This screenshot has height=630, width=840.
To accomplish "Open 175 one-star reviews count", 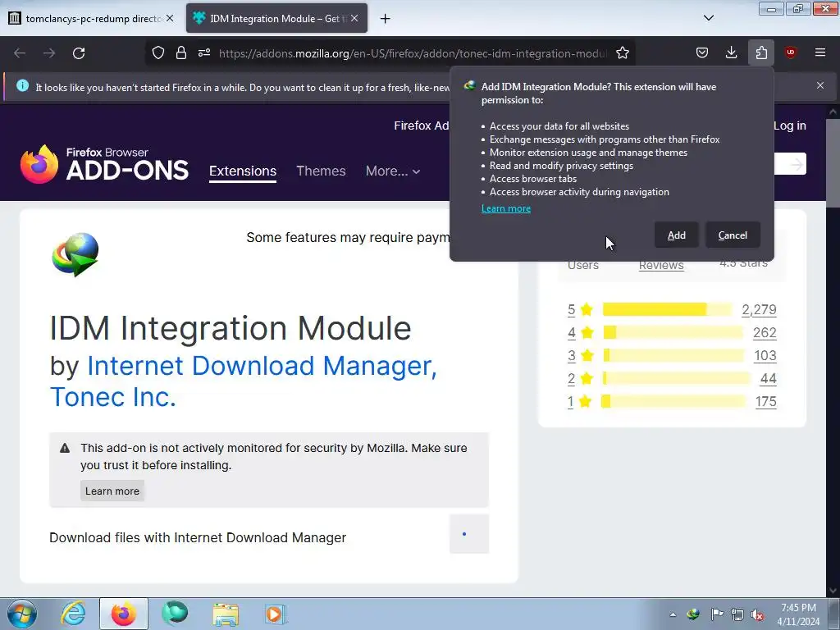I will (x=766, y=402).
